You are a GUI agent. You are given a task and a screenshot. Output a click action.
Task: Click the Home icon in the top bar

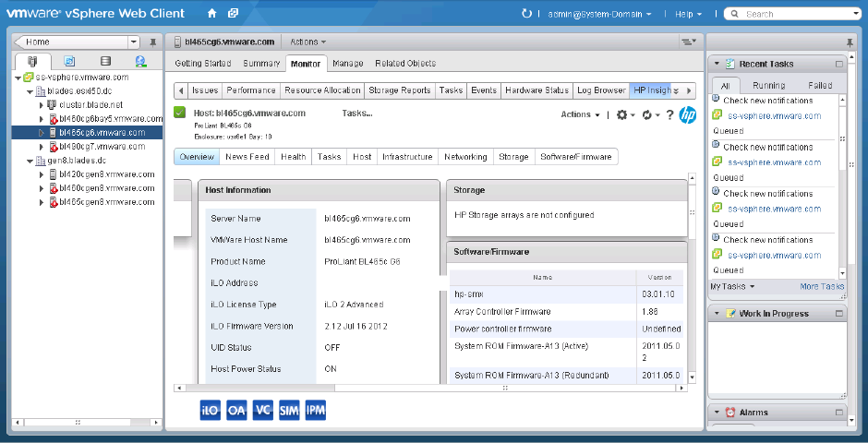[212, 13]
